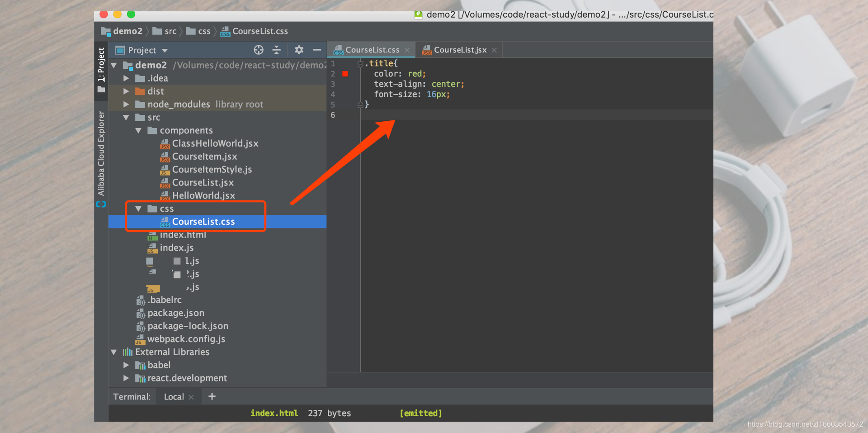Switch to the CourseList.css editor tab
The height and width of the screenshot is (433, 868).
[373, 50]
